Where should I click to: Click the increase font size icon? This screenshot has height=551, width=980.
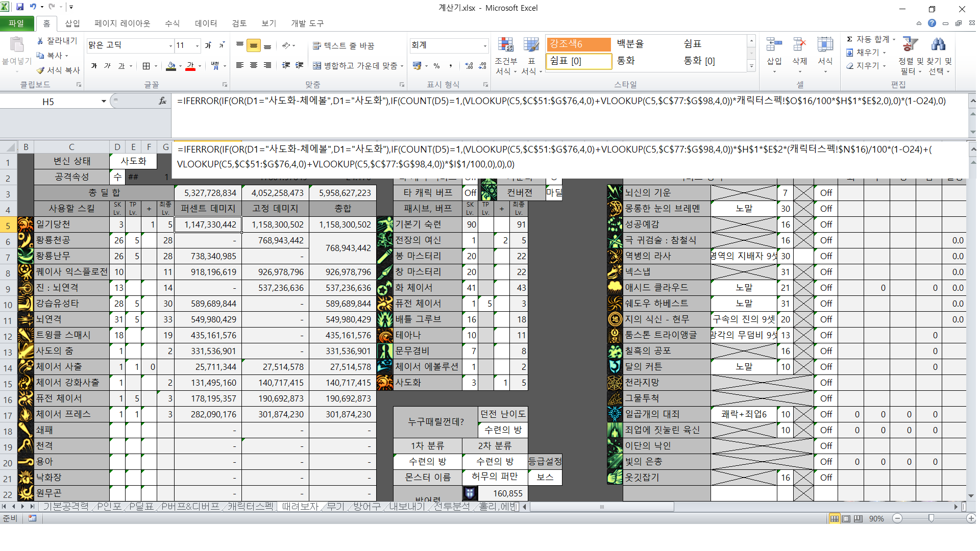[x=208, y=45]
